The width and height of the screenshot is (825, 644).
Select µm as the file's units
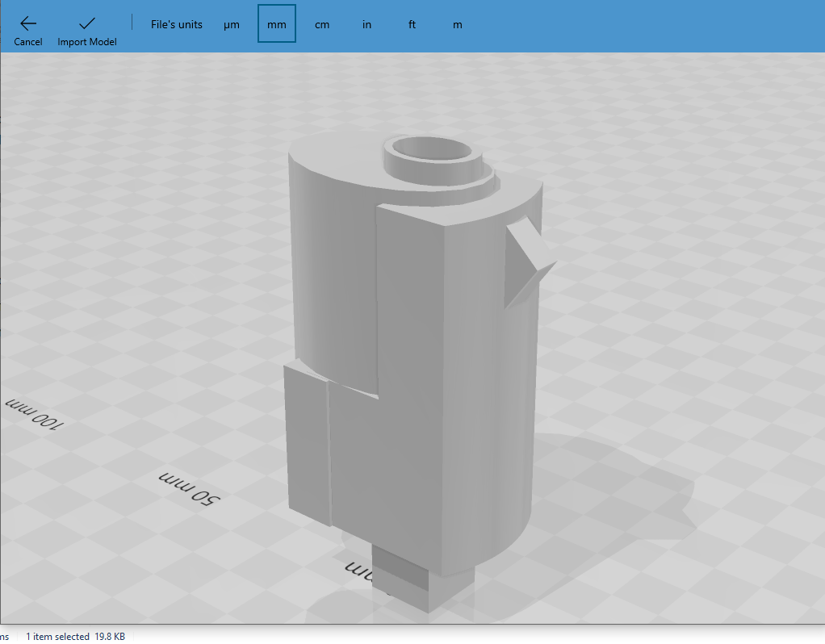(x=231, y=24)
